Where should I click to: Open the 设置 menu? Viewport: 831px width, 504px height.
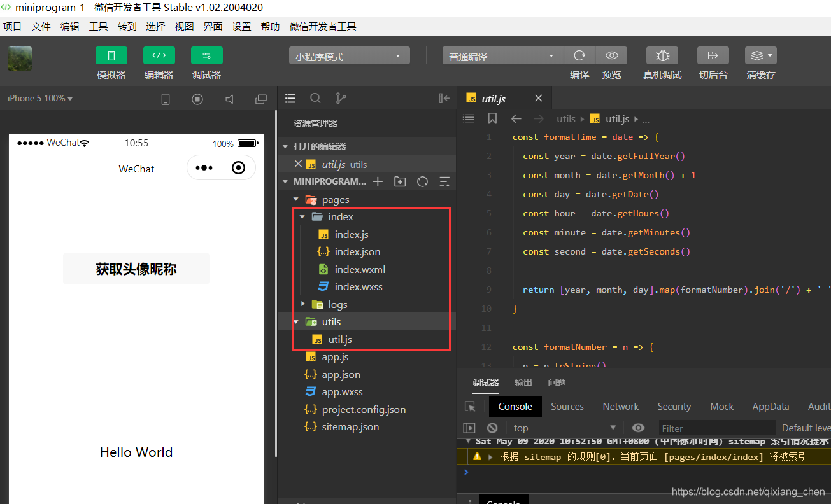pyautogui.click(x=242, y=26)
